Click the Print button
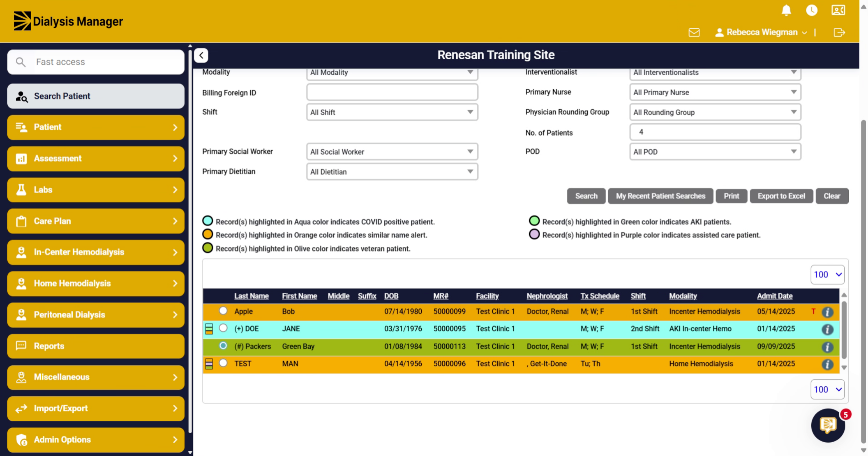The width and height of the screenshot is (868, 456). (731, 196)
